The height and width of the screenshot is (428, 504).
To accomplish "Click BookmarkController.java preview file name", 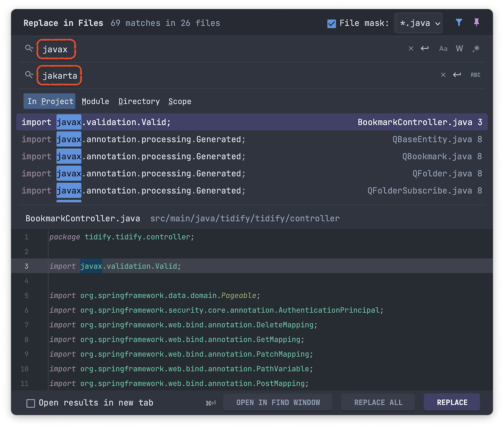I will [x=83, y=218].
